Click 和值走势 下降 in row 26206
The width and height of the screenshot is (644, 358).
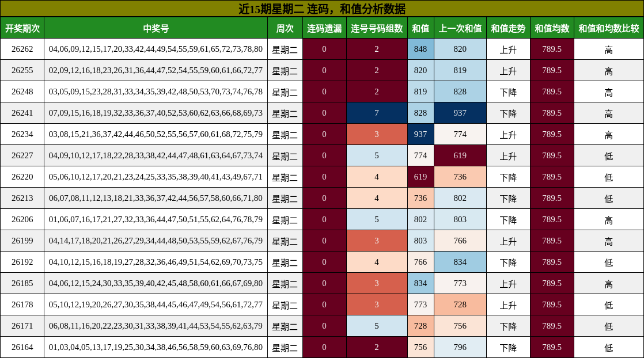[x=508, y=220]
